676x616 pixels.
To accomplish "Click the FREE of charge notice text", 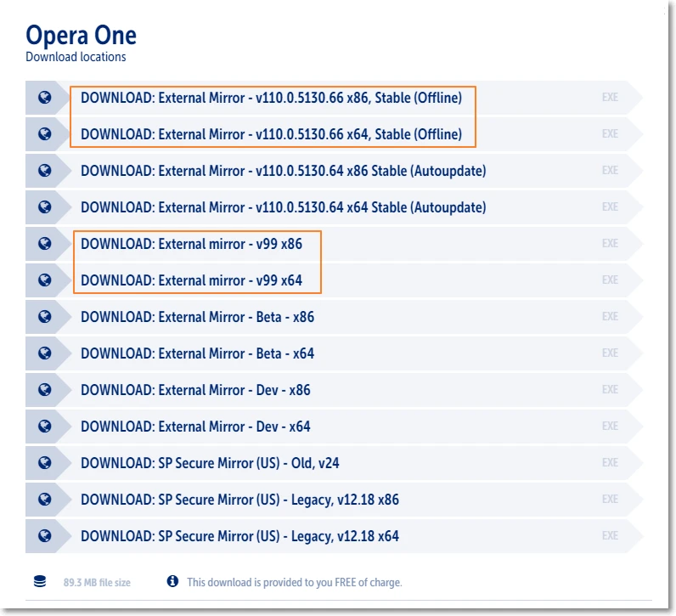I will pos(295,582).
